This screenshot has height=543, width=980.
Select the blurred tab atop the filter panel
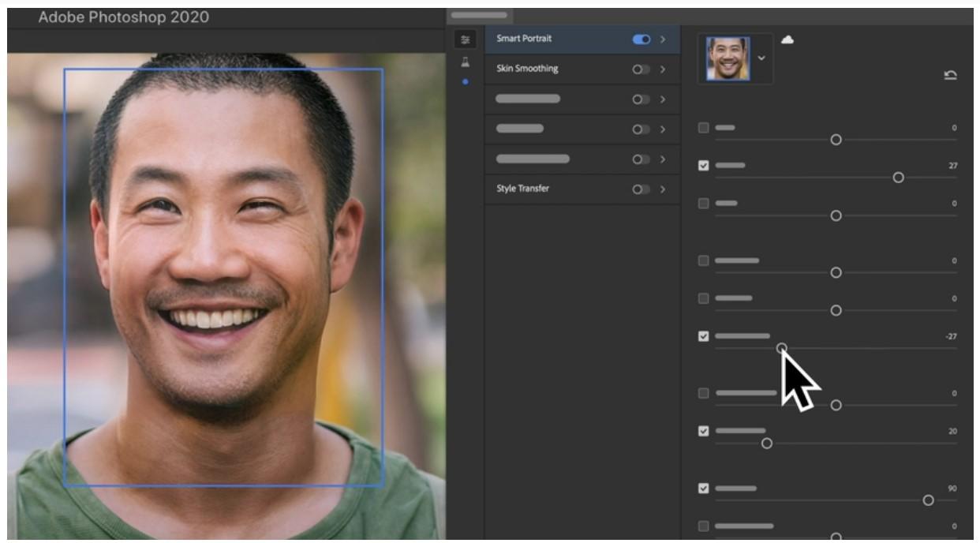tap(480, 15)
